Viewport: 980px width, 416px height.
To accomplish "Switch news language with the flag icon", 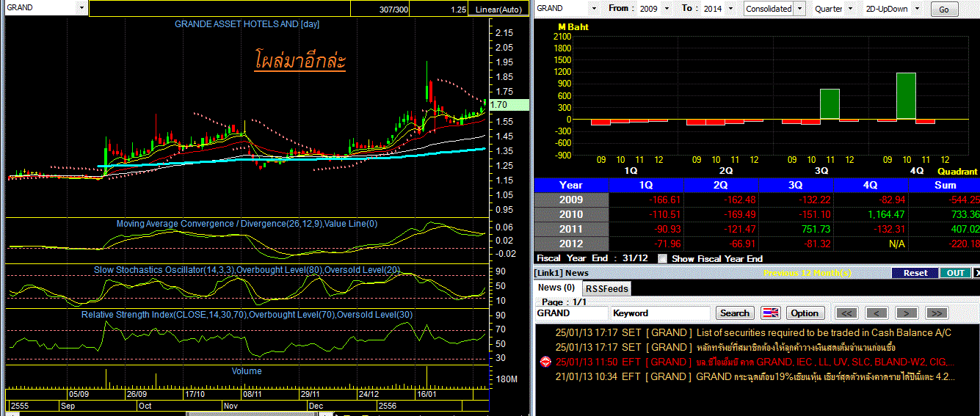I will click(771, 313).
